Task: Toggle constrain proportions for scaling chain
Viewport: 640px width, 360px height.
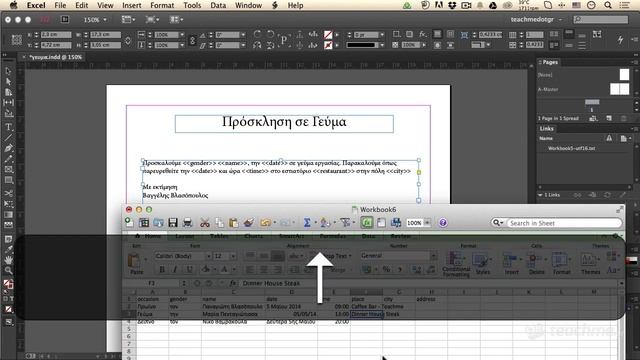Action: 193,40
